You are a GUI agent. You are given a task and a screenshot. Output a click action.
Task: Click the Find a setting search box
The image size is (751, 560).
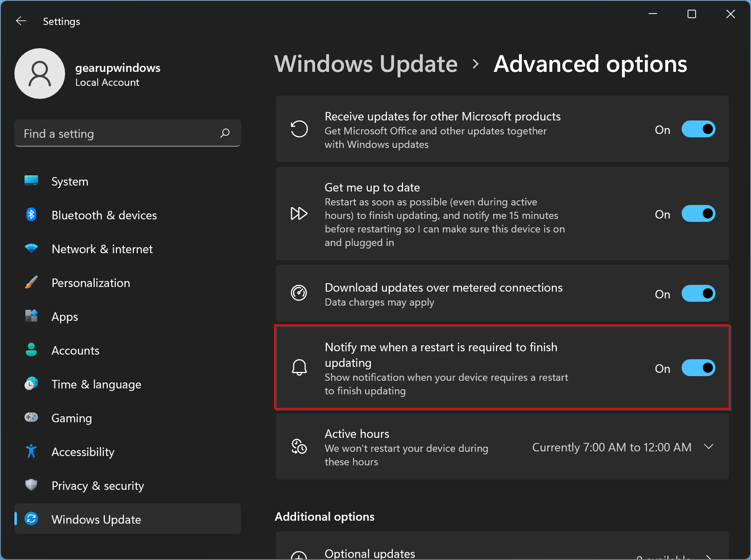tap(128, 133)
